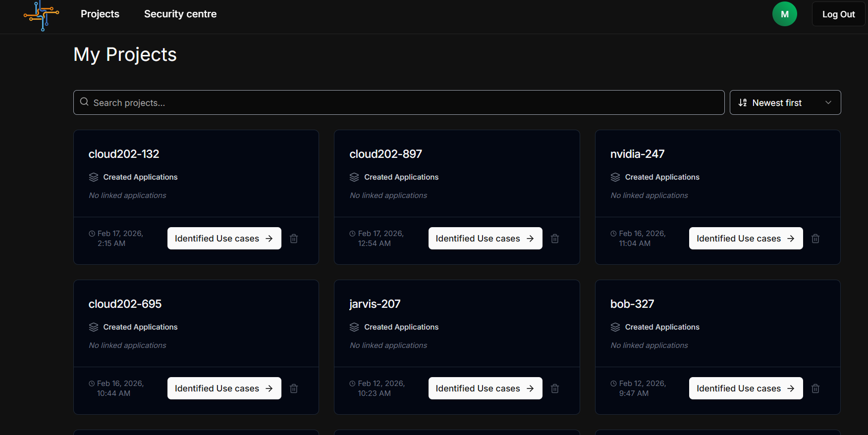This screenshot has width=868, height=435.
Task: Open the Newest first sort dropdown
Action: [x=785, y=102]
